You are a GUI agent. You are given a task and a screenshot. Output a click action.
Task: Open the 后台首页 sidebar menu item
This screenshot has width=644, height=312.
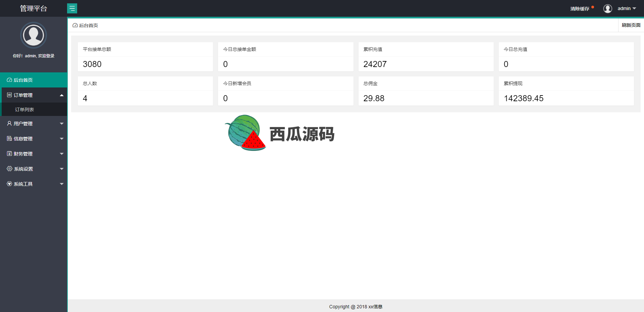click(34, 80)
